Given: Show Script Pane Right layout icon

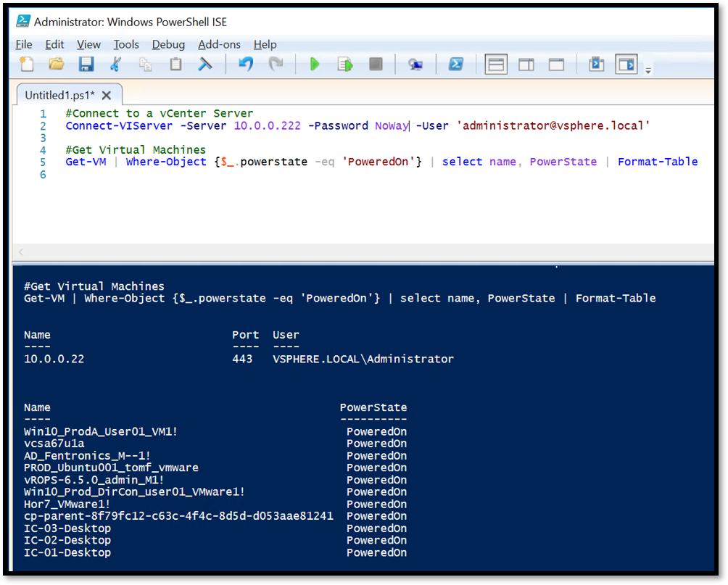Looking at the screenshot, I should [526, 64].
